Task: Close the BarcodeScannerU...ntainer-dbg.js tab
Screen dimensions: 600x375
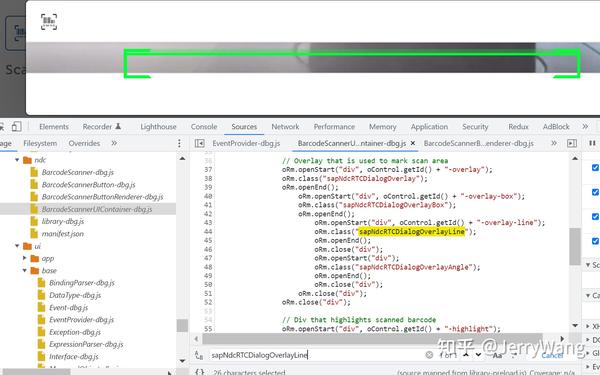Action: [x=412, y=143]
